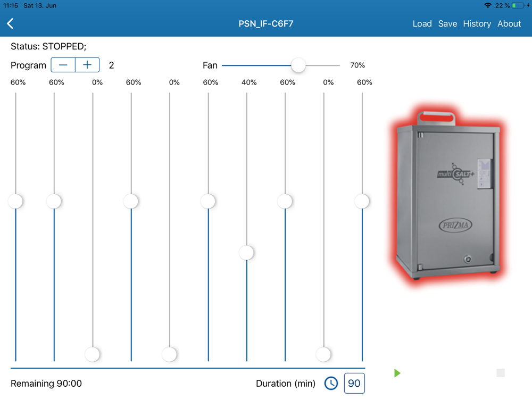Tap the battery icon in status bar
Viewport: 532px width, 399px height.
[x=519, y=5]
